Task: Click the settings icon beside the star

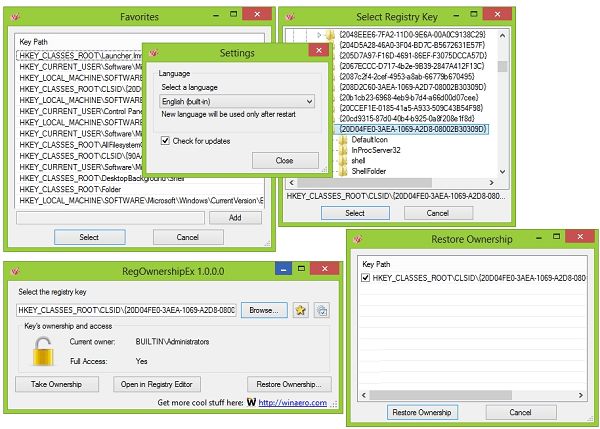Action: pos(322,311)
